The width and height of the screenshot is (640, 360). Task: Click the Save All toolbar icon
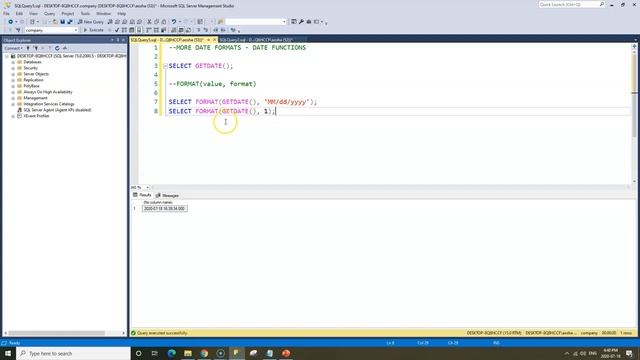pos(70,22)
